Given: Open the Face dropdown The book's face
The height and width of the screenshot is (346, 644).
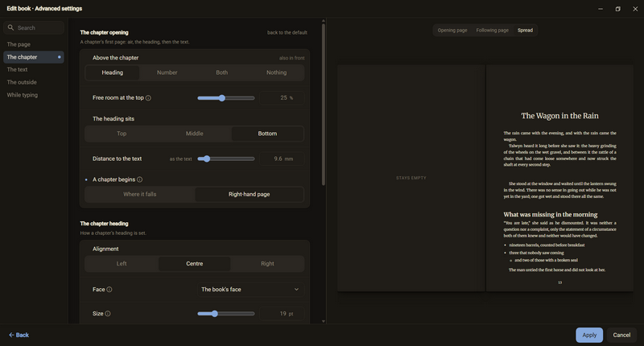Looking at the screenshot, I should (x=250, y=290).
